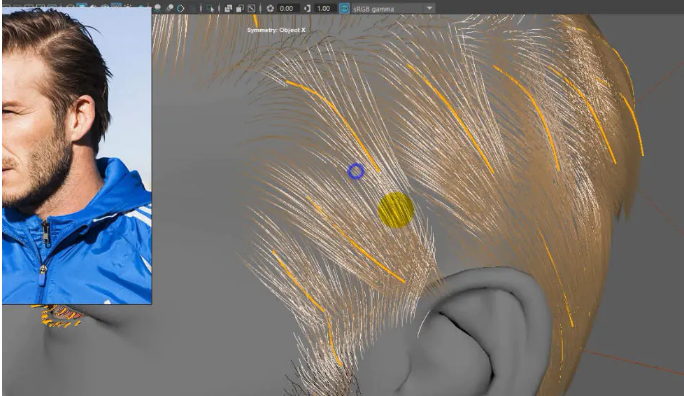The width and height of the screenshot is (684, 396).
Task: Click the gamma icon beside the 1.00 field
Action: pyautogui.click(x=308, y=8)
